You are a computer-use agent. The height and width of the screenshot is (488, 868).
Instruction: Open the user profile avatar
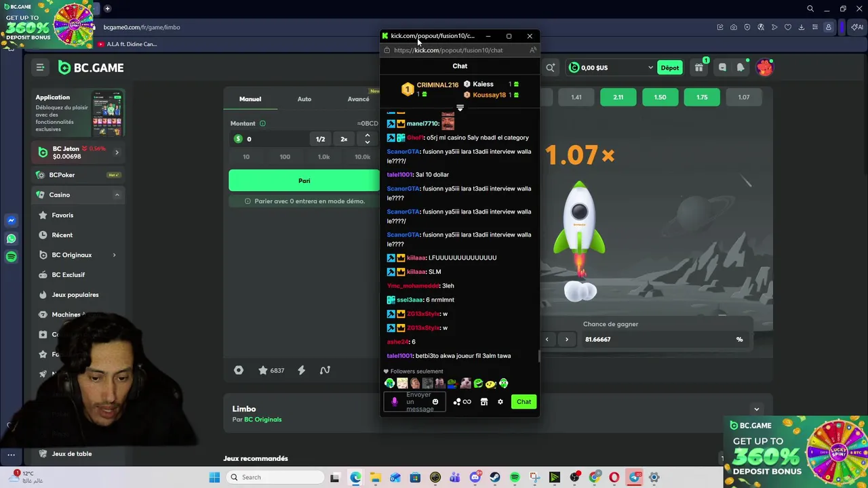764,67
